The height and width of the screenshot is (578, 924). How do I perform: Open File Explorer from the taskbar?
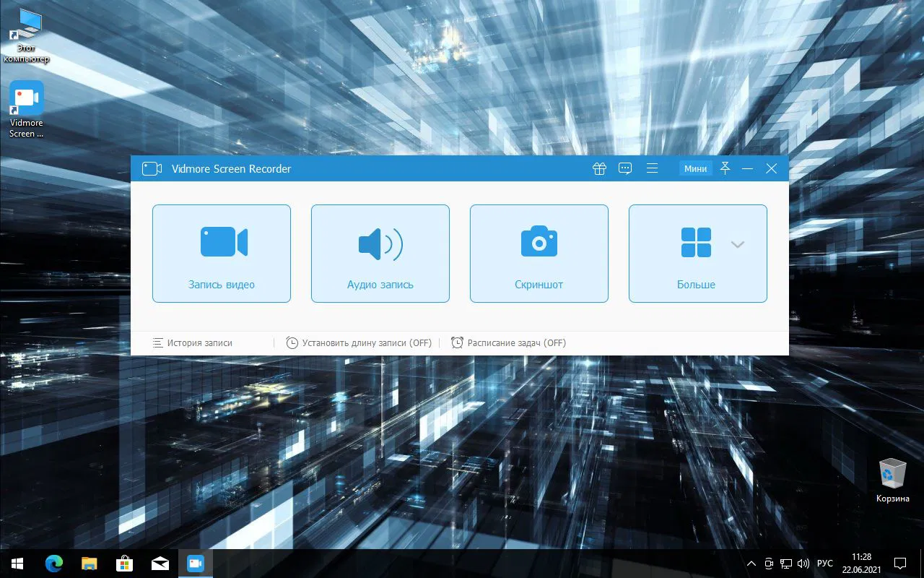click(x=90, y=564)
